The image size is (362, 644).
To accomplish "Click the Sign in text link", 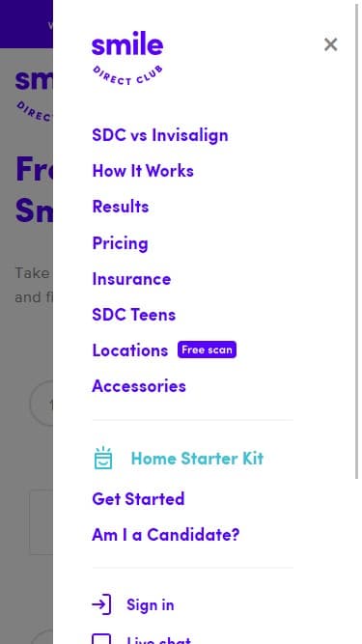I will coord(151,605).
